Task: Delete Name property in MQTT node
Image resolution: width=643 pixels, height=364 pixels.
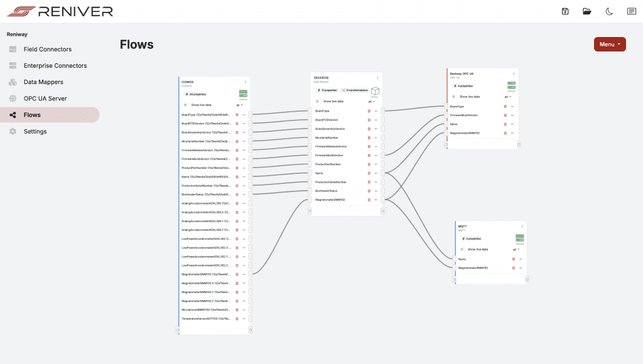Action: click(x=514, y=259)
